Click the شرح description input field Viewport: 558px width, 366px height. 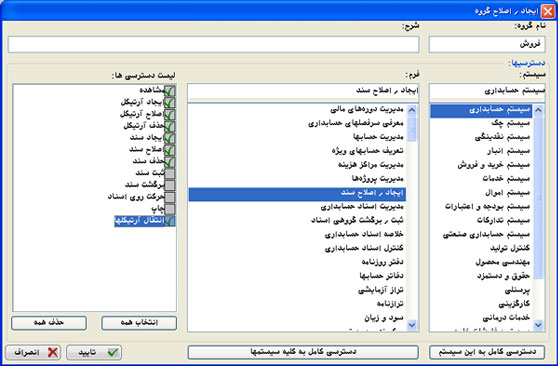click(x=214, y=45)
